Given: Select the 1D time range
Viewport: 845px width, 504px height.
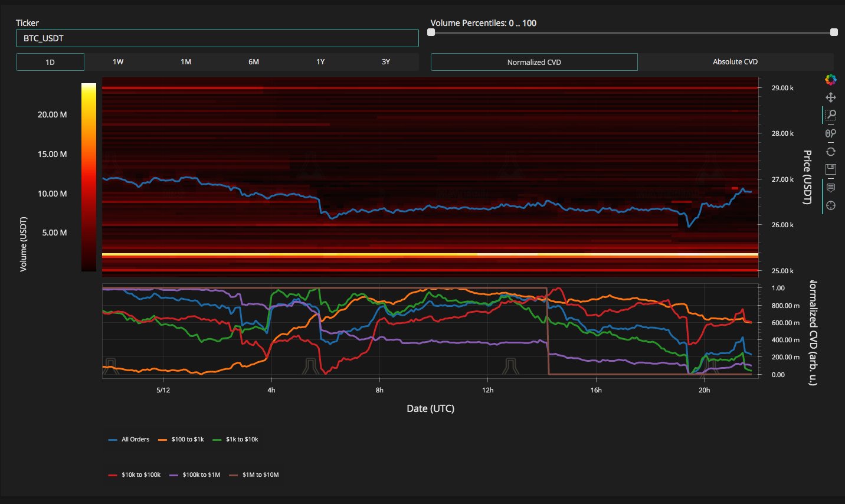Looking at the screenshot, I should click(50, 62).
